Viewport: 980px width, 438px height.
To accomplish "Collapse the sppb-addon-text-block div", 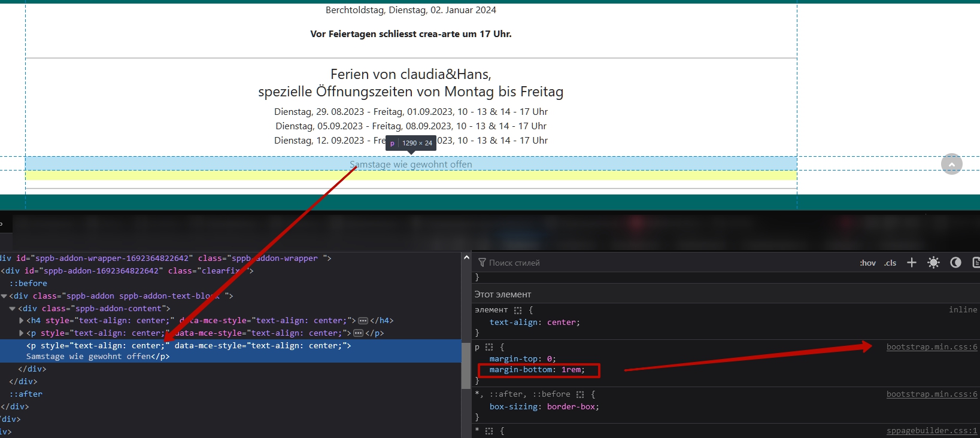I will pos(4,296).
